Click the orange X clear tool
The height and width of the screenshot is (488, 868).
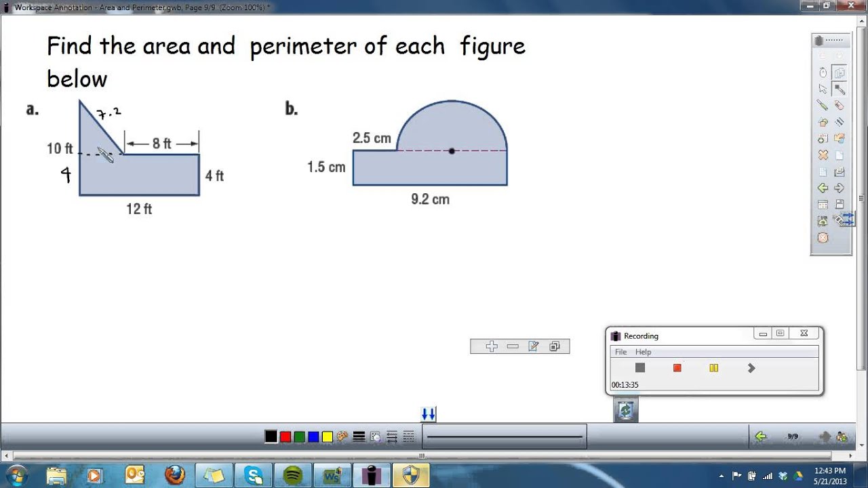point(823,155)
